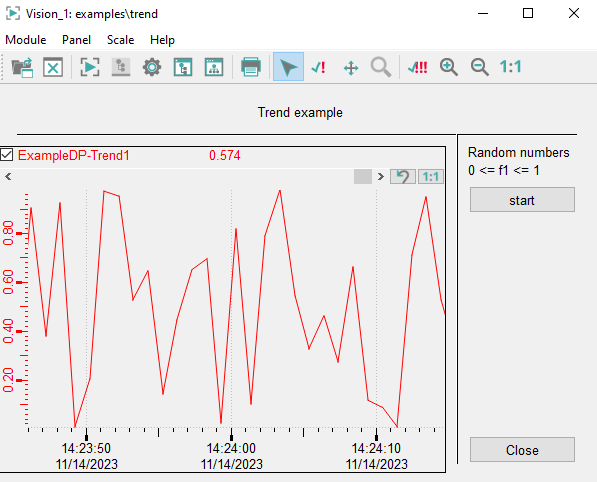Screen dimensions: 597x482
Task: Click the undo zoom button in trend
Action: point(402,177)
